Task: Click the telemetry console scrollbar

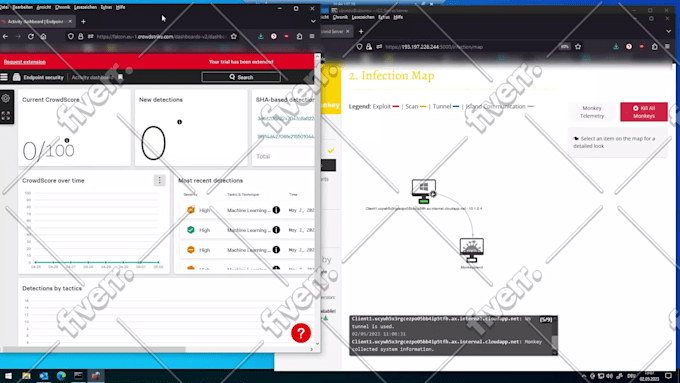Action: click(554, 342)
